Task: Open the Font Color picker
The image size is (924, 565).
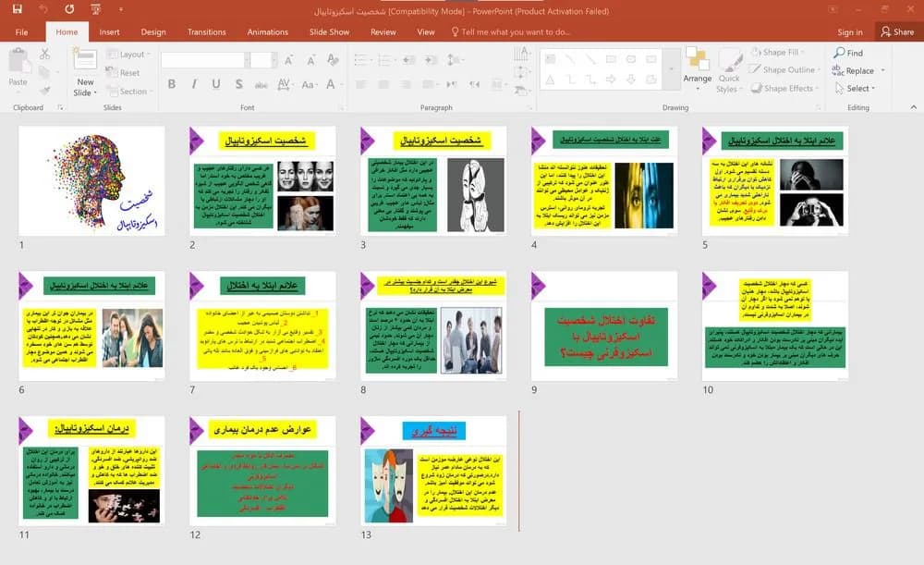Action: tap(333, 84)
